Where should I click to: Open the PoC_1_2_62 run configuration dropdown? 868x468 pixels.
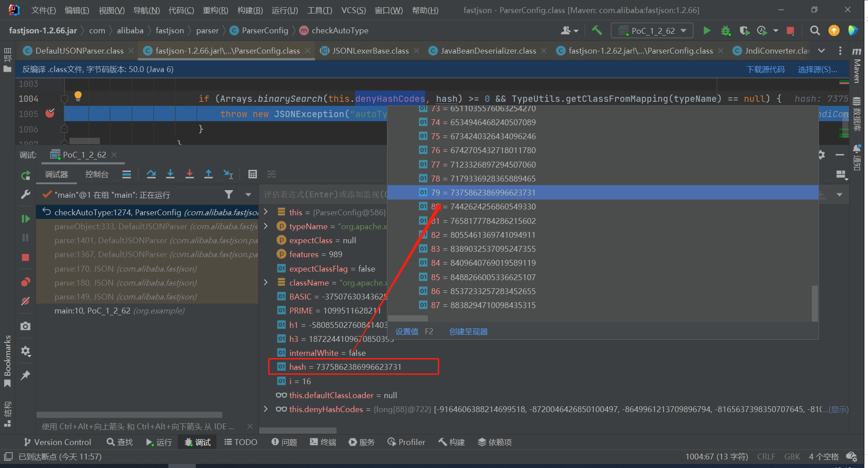click(x=653, y=31)
